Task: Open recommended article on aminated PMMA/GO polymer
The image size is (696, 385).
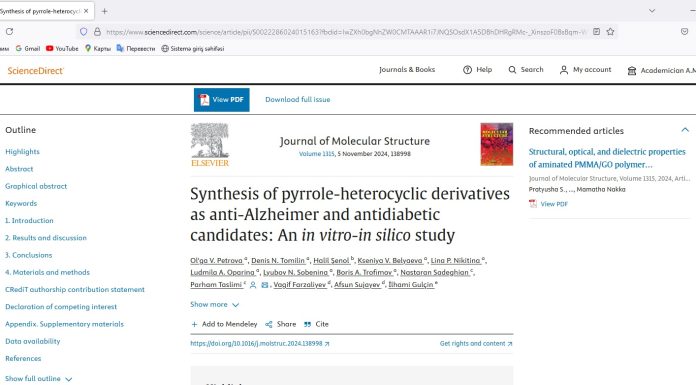Action: pyautogui.click(x=607, y=158)
